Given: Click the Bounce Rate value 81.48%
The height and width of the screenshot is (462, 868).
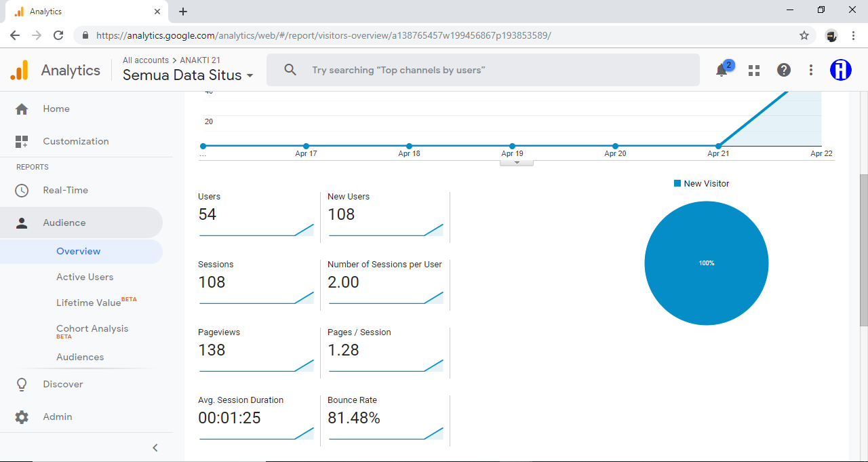Looking at the screenshot, I should point(353,418).
